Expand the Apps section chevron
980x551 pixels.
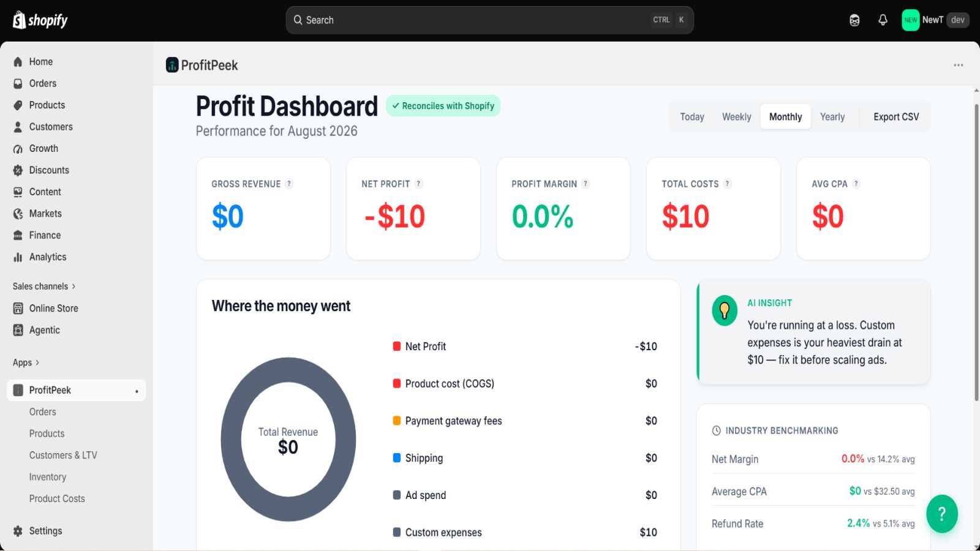click(37, 362)
